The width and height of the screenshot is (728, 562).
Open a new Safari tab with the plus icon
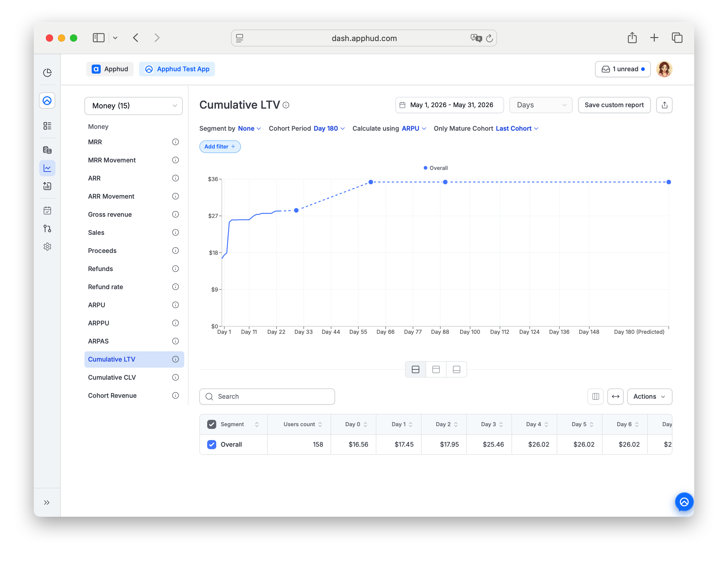click(654, 38)
